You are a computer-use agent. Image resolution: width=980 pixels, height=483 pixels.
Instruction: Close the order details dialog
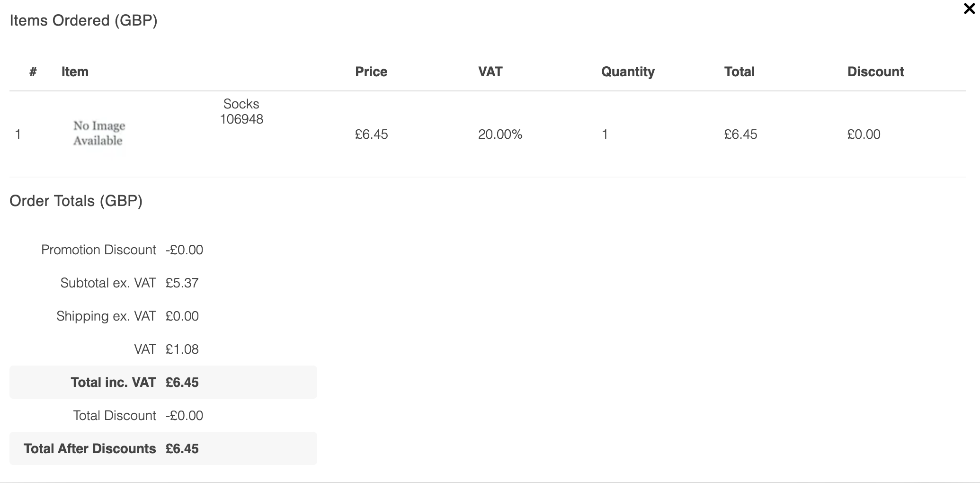click(969, 9)
